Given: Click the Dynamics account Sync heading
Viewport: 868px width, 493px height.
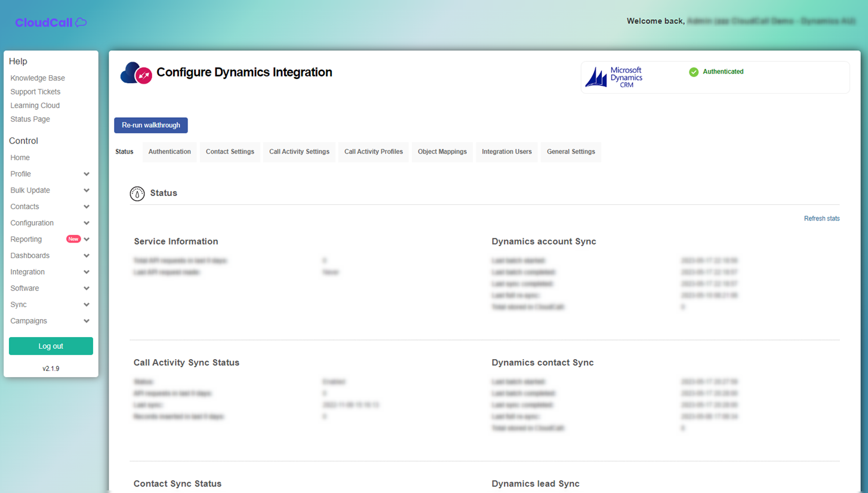Looking at the screenshot, I should 544,241.
